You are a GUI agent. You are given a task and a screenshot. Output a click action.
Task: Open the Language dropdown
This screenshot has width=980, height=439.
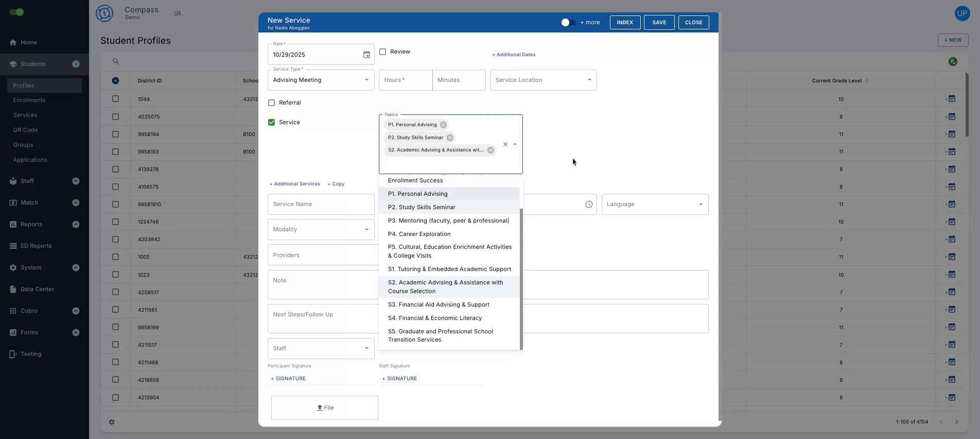(x=654, y=205)
